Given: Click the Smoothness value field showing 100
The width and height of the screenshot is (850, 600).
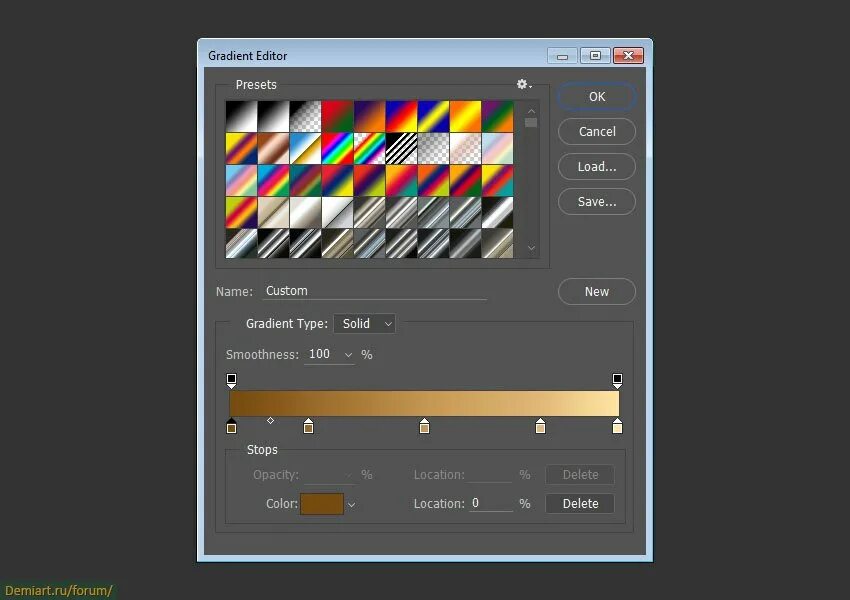Looking at the screenshot, I should pos(323,354).
